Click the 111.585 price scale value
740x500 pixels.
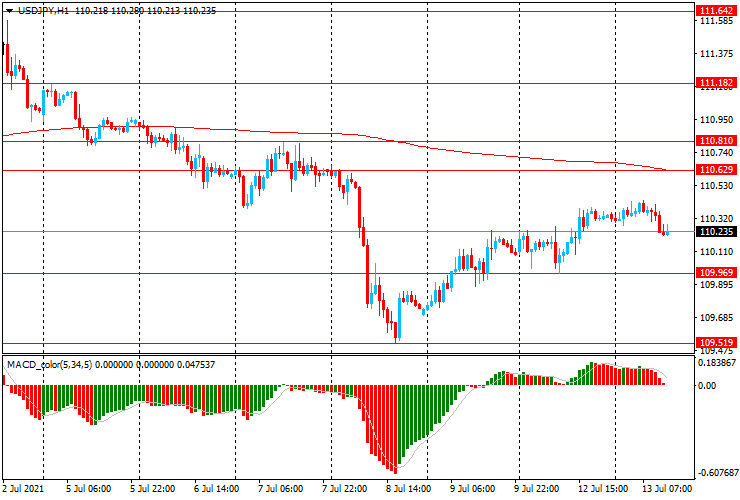point(716,21)
